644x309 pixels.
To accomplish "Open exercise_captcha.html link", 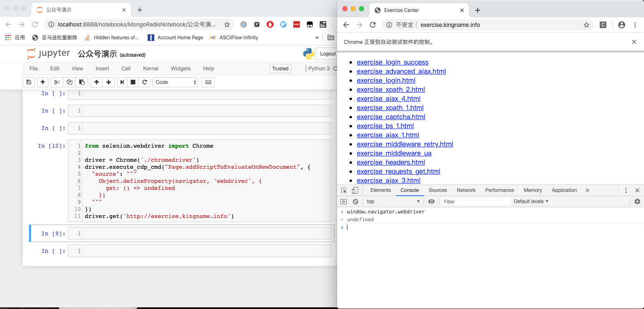I will 391,117.
